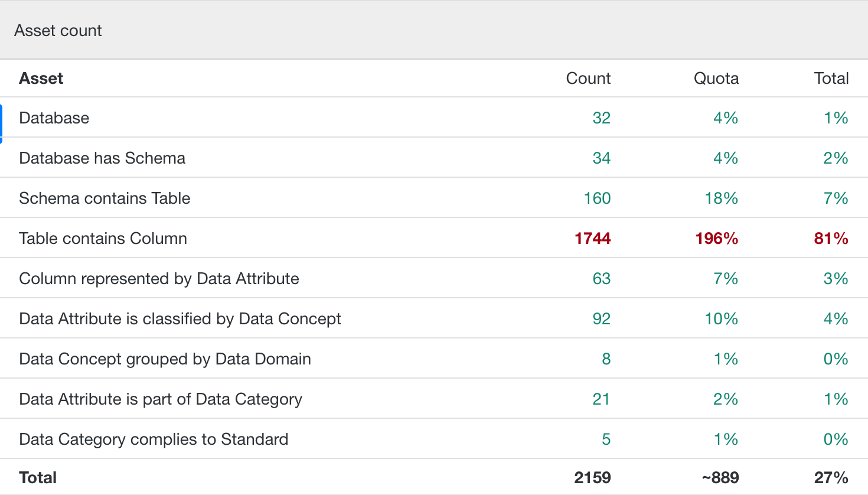868x495 pixels.
Task: Select the 'Database has Schema' row label
Action: tap(102, 158)
